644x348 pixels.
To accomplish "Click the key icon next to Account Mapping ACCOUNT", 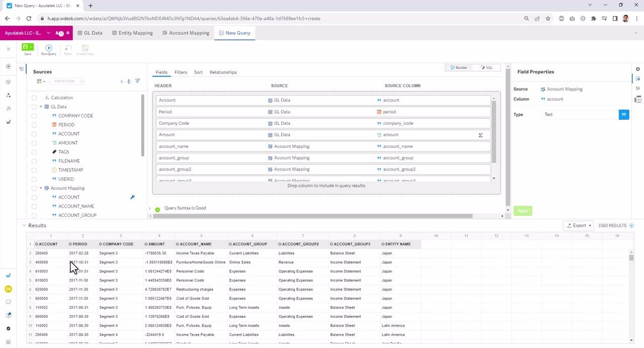I will click(132, 197).
